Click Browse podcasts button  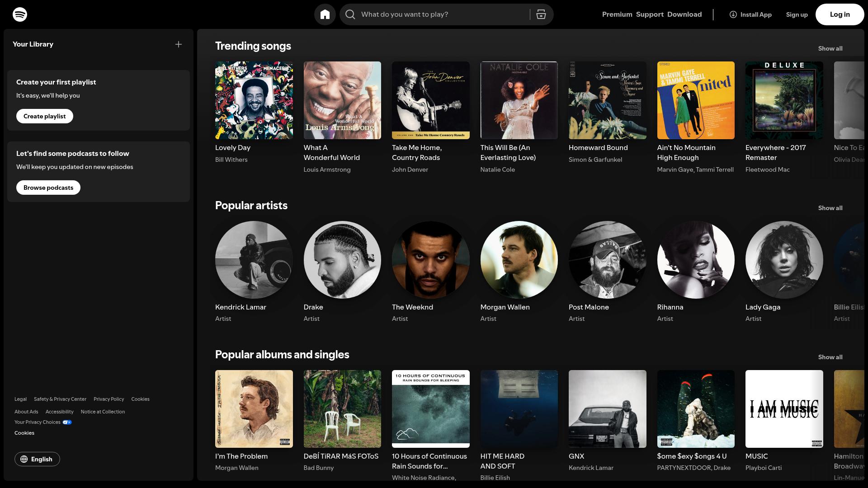click(48, 188)
